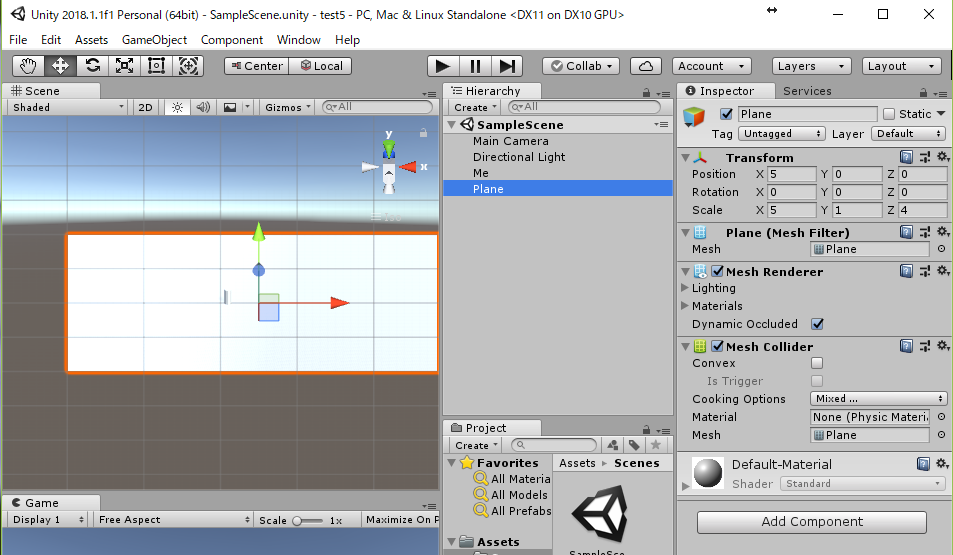This screenshot has height=555, width=953.
Task: Open the Mesh Collider gear menu
Action: [943, 345]
